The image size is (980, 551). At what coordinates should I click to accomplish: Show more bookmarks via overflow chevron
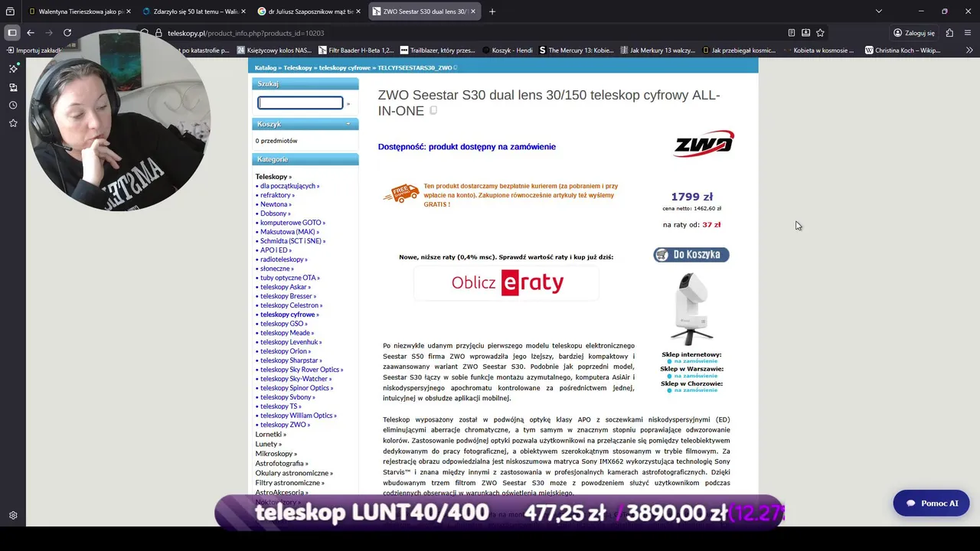tap(969, 51)
